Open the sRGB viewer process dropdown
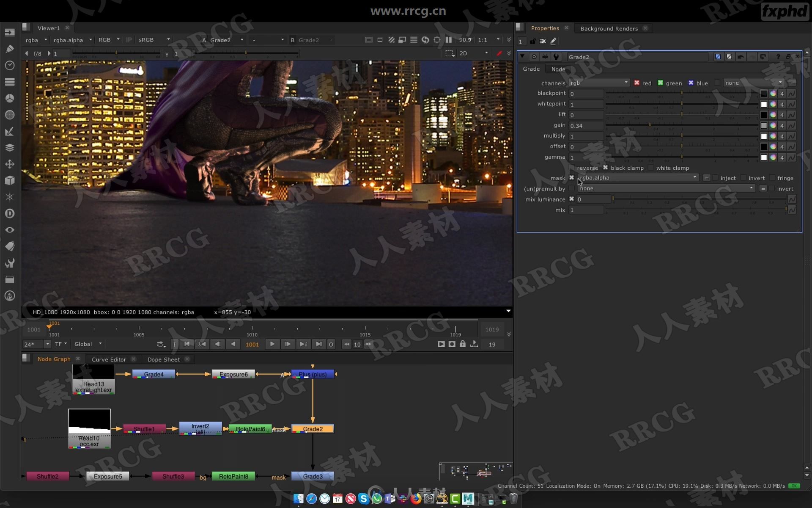This screenshot has height=508, width=812. [x=154, y=40]
